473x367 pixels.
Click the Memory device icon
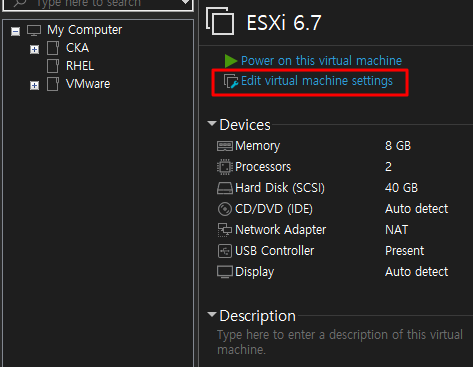point(225,146)
